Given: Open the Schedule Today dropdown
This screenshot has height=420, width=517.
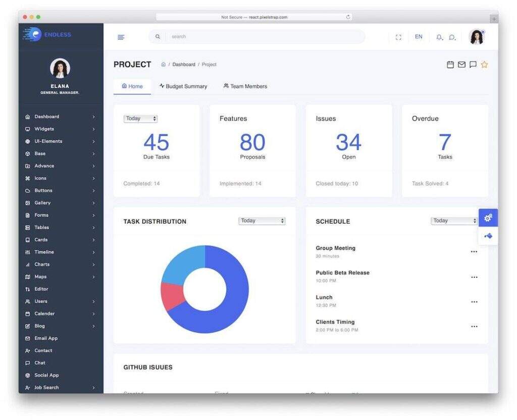Looking at the screenshot, I should click(x=454, y=221).
